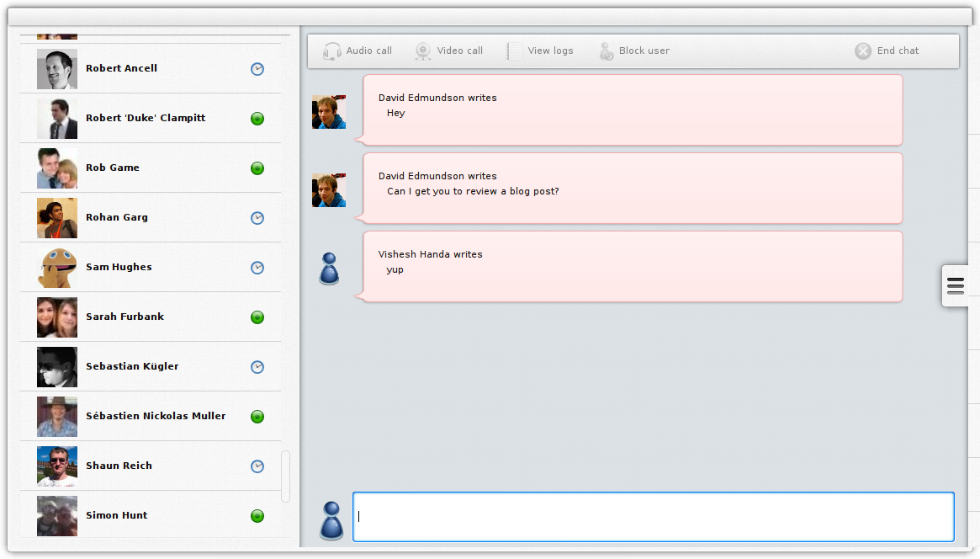Click Robert Ancell's away clock icon

(x=257, y=69)
